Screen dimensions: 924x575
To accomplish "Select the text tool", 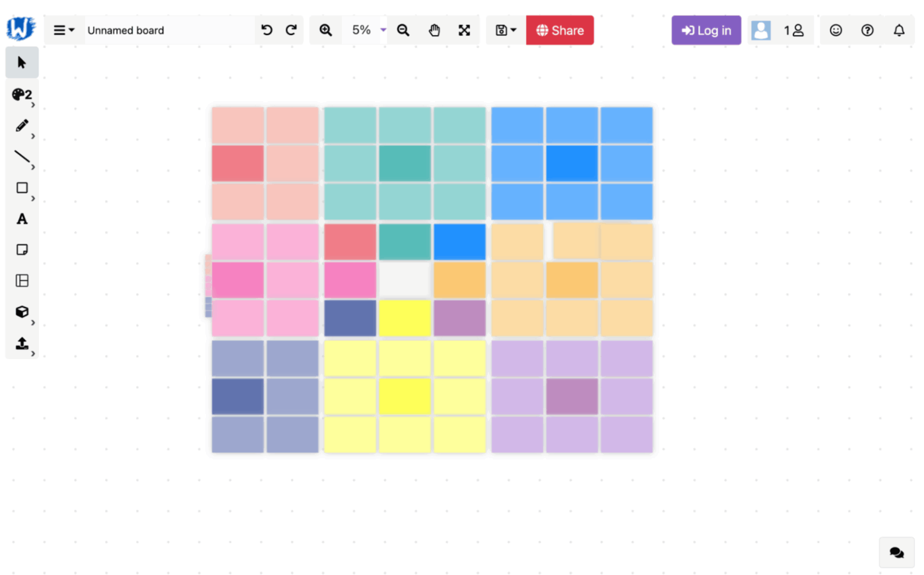I will pyautogui.click(x=22, y=219).
